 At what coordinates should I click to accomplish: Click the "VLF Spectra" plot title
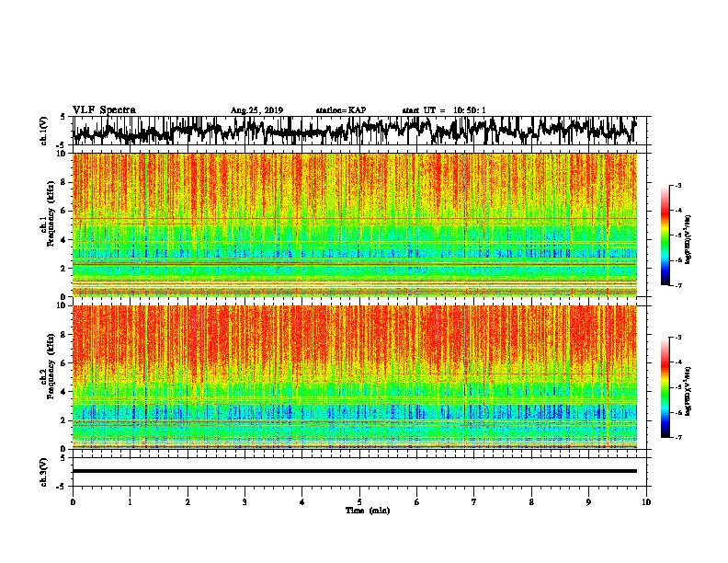click(x=104, y=110)
